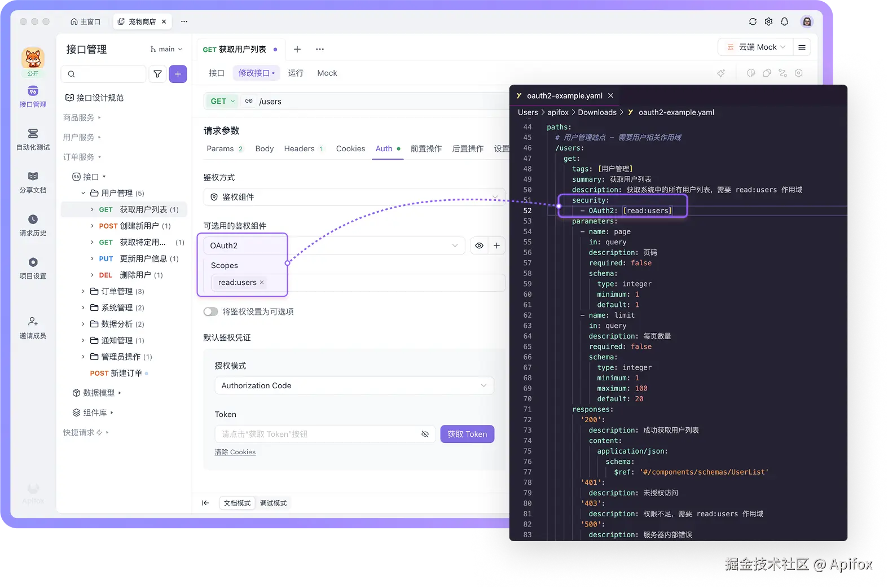888x588 pixels.
Task: Open the OAuth2 component dropdown
Action: (x=334, y=245)
